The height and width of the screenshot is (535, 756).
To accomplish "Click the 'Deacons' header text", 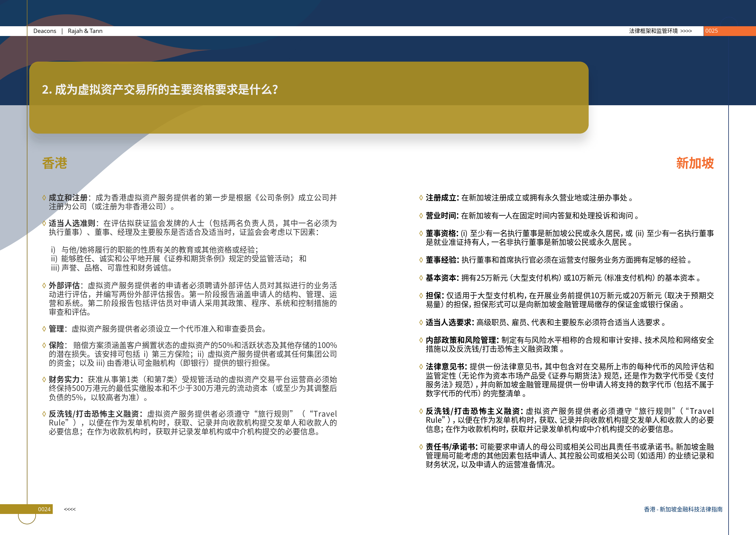I will [x=45, y=31].
